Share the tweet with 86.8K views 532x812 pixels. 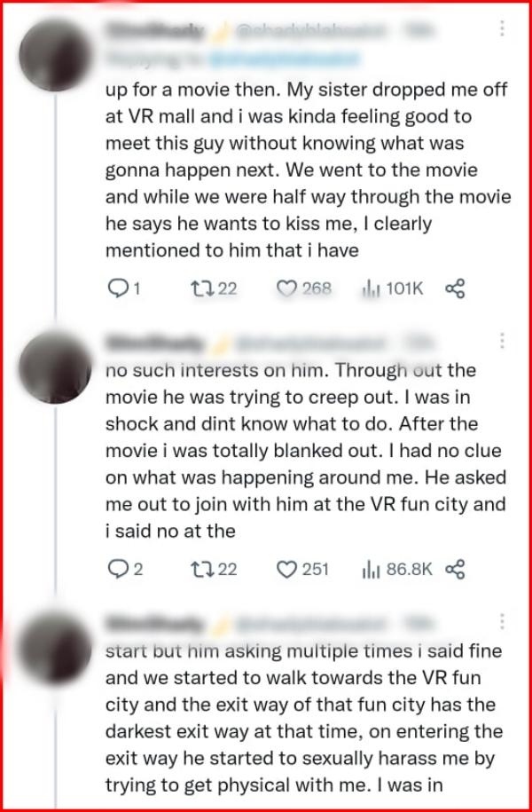point(455,569)
